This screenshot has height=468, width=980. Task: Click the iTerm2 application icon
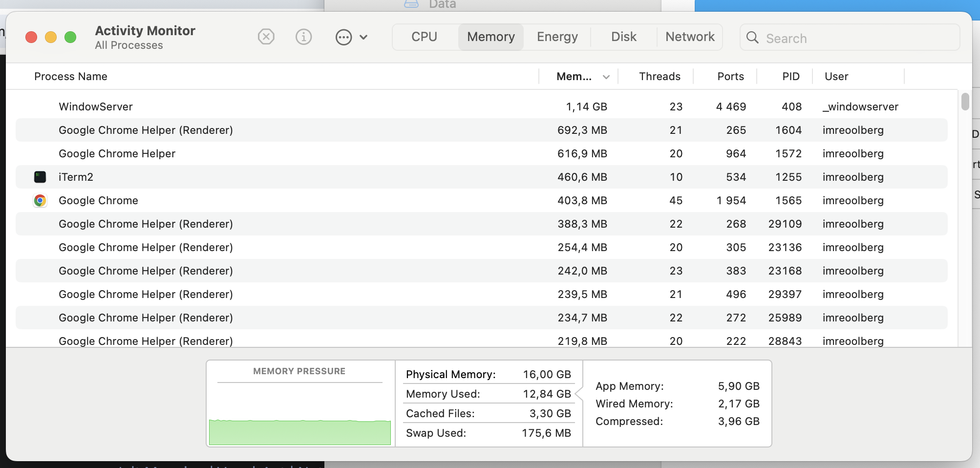coord(40,177)
